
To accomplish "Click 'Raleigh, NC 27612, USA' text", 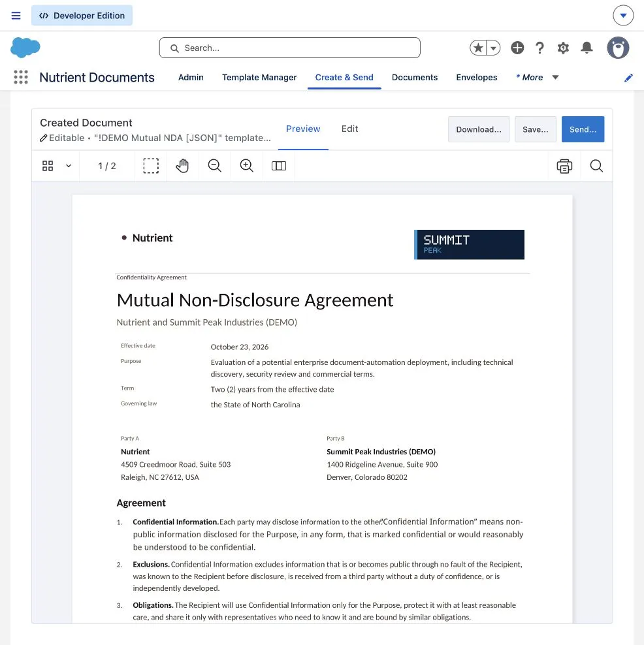I will [159, 477].
